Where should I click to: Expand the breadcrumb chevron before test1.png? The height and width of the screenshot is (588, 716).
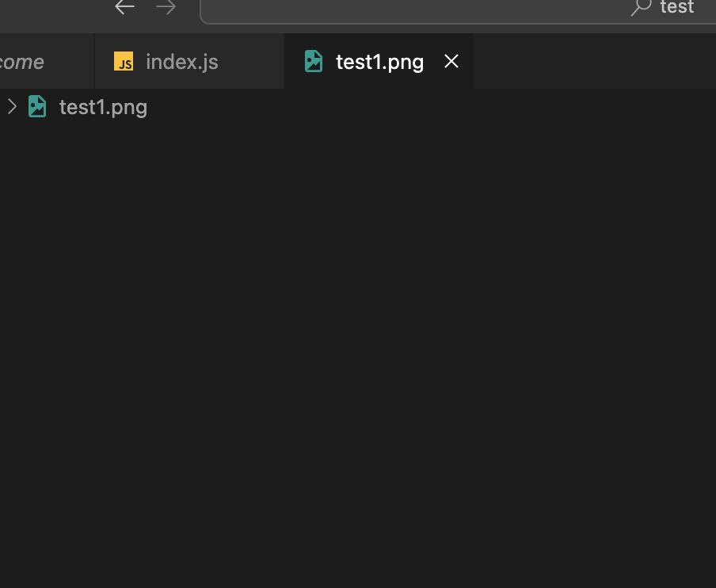[x=12, y=106]
